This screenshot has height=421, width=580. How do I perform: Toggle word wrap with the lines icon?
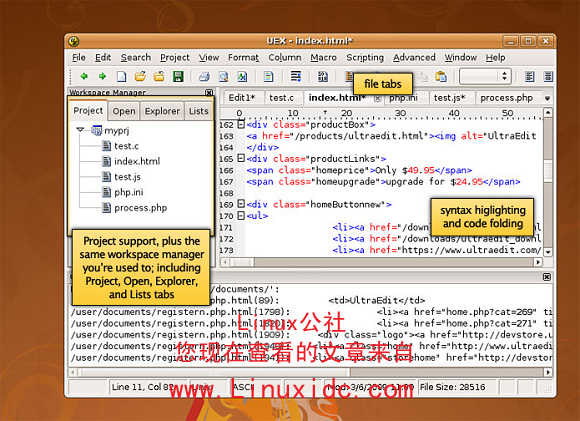(296, 76)
